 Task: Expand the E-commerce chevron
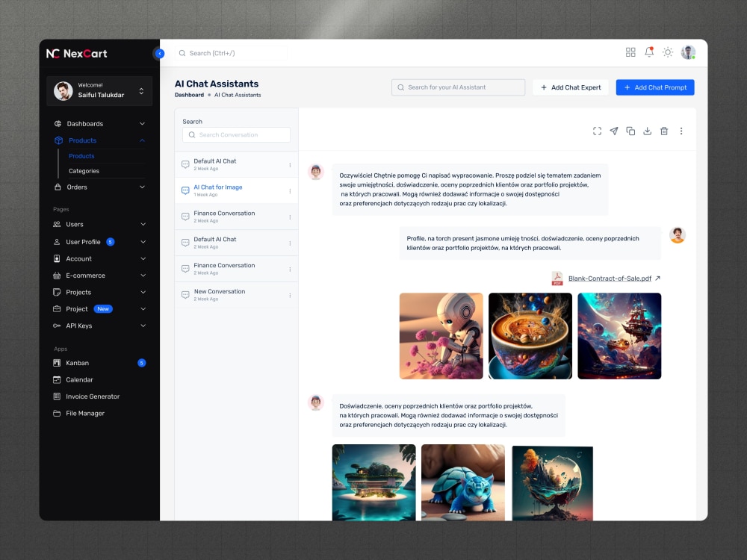[x=143, y=276]
